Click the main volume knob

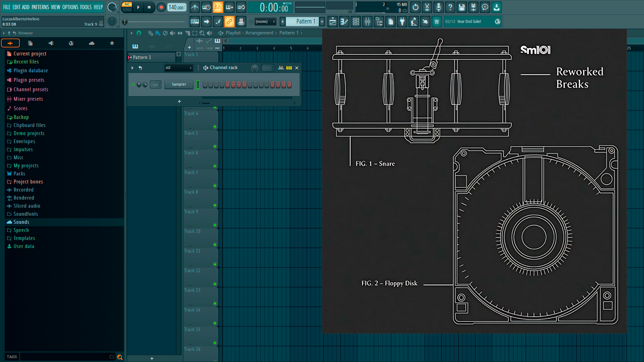112,7
